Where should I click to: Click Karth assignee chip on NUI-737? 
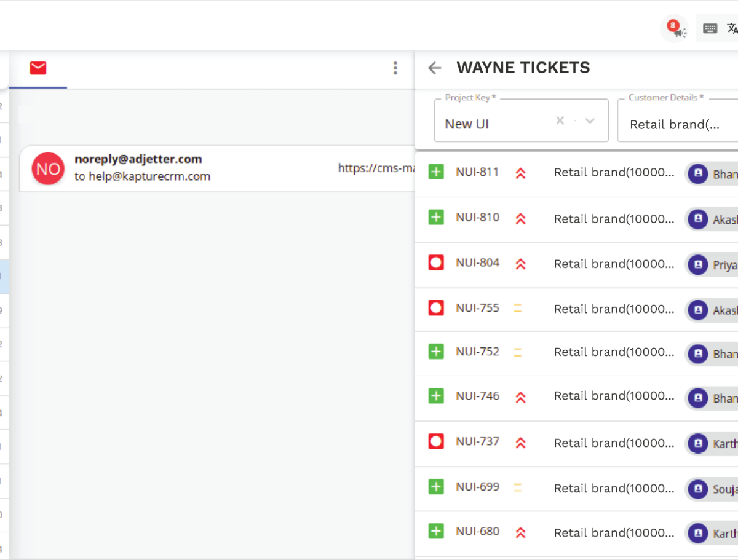coord(712,443)
